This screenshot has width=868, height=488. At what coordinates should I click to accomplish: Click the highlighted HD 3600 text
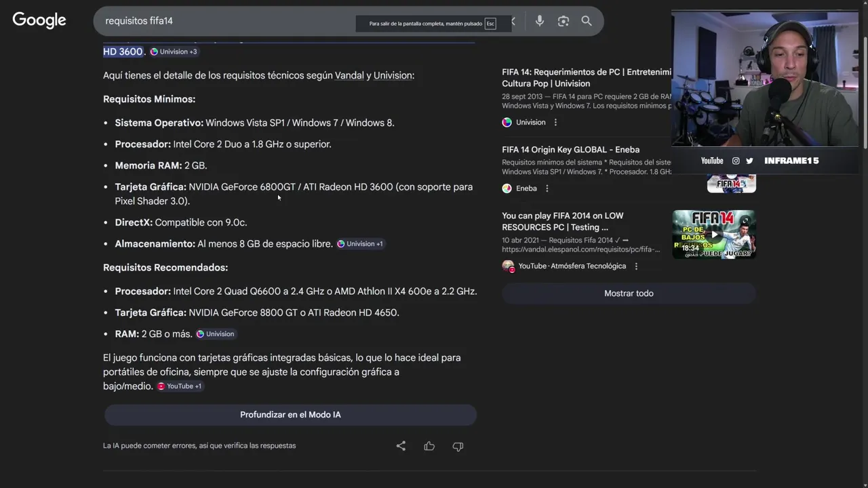point(123,52)
